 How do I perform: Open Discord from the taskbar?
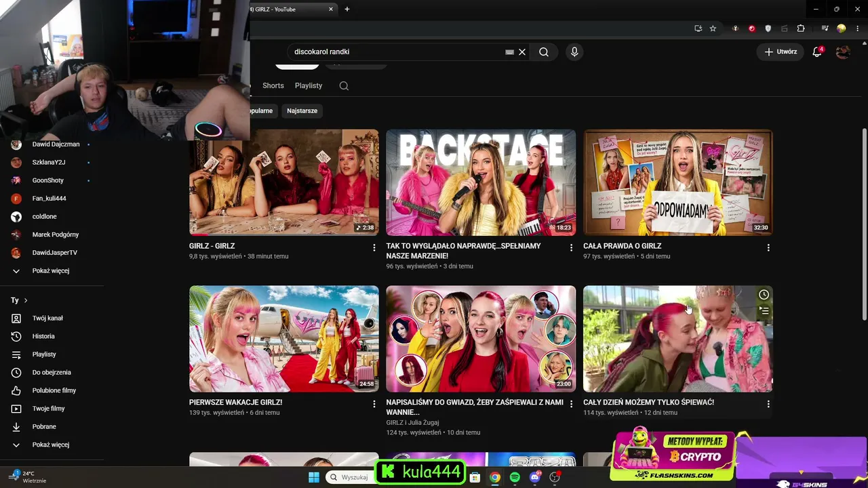535,477
